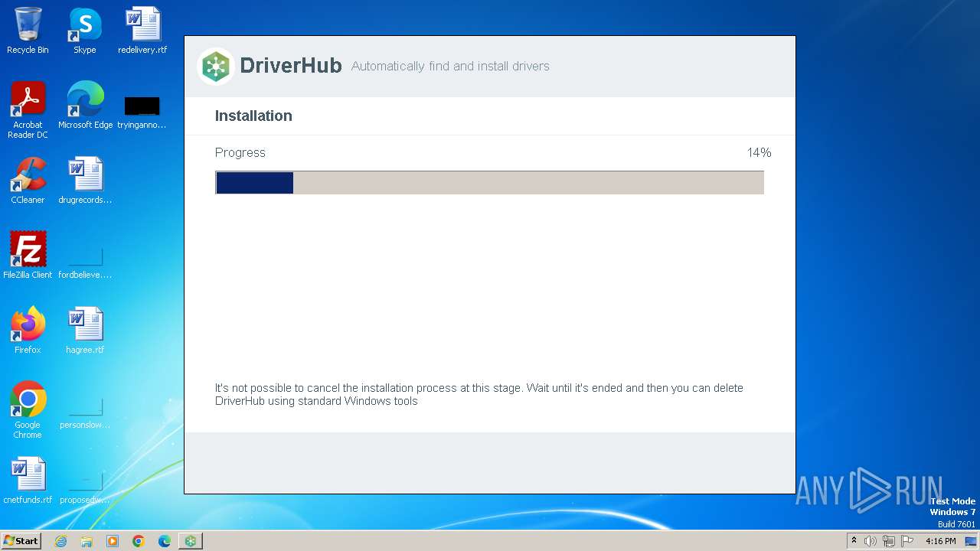Open the volume speaker tray icon
The image size is (980, 551).
coord(871,541)
